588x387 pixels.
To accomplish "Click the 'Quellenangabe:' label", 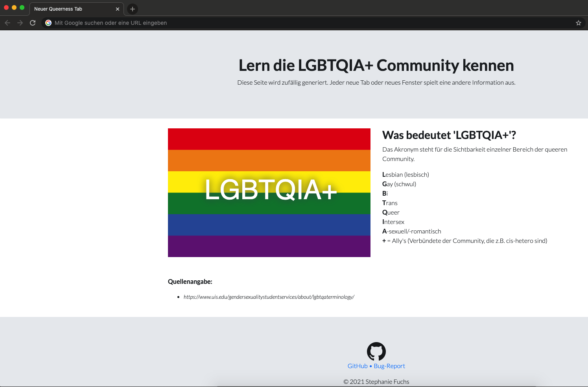I will 190,281.
